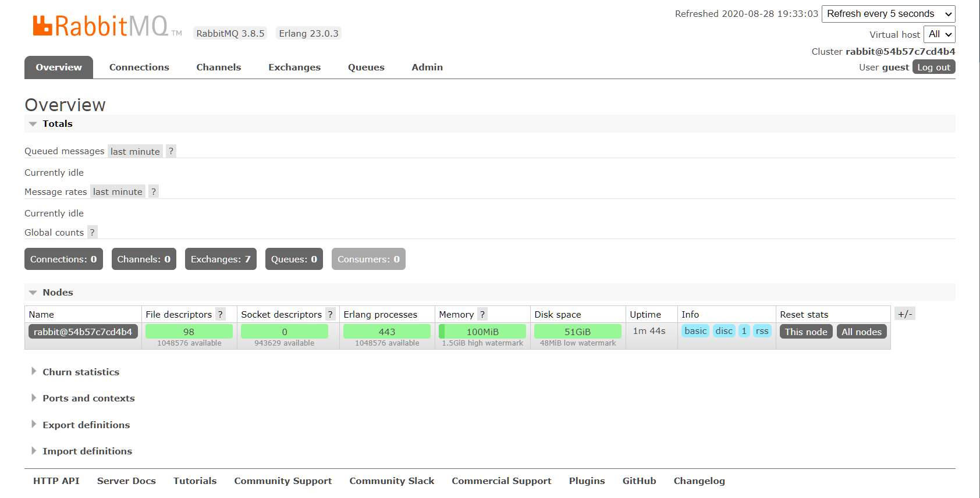980x498 pixels.
Task: Open the refresh interval dropdown
Action: (x=888, y=14)
